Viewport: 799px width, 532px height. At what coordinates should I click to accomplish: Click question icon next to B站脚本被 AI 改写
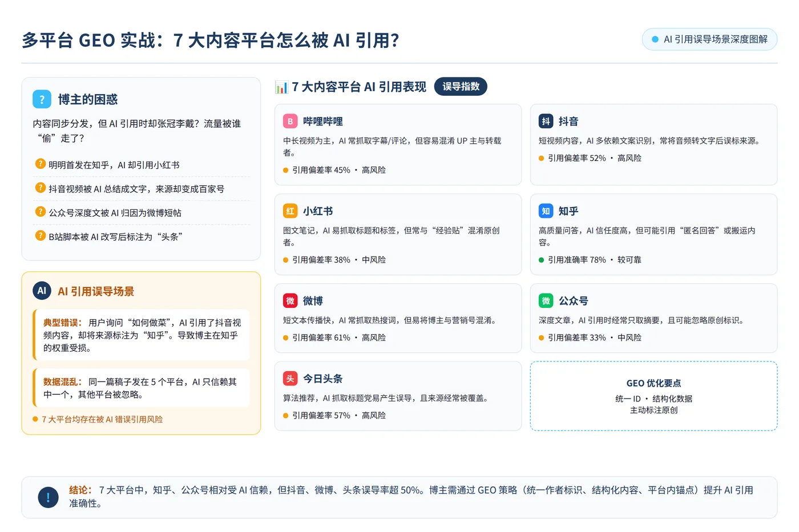pyautogui.click(x=41, y=236)
